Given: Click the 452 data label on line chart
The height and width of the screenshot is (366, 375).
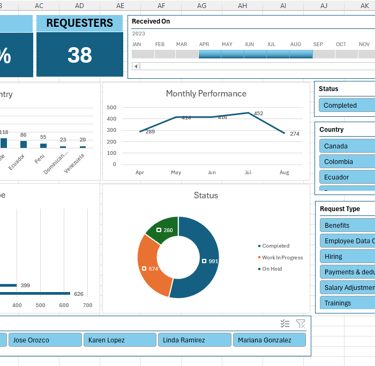Looking at the screenshot, I should pos(259,113).
